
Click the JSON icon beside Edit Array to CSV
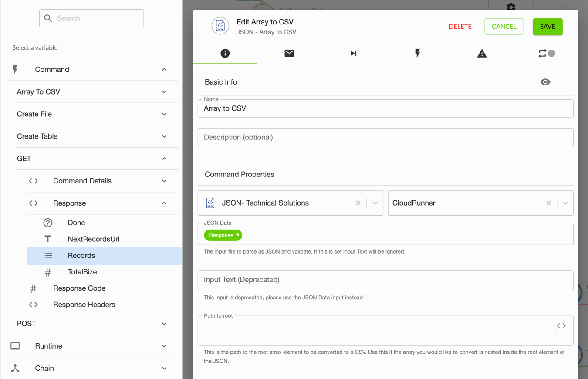pyautogui.click(x=220, y=26)
